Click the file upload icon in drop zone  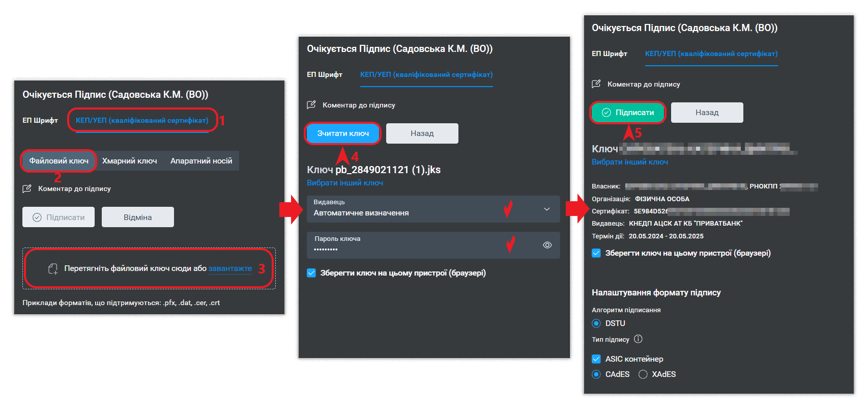(53, 268)
